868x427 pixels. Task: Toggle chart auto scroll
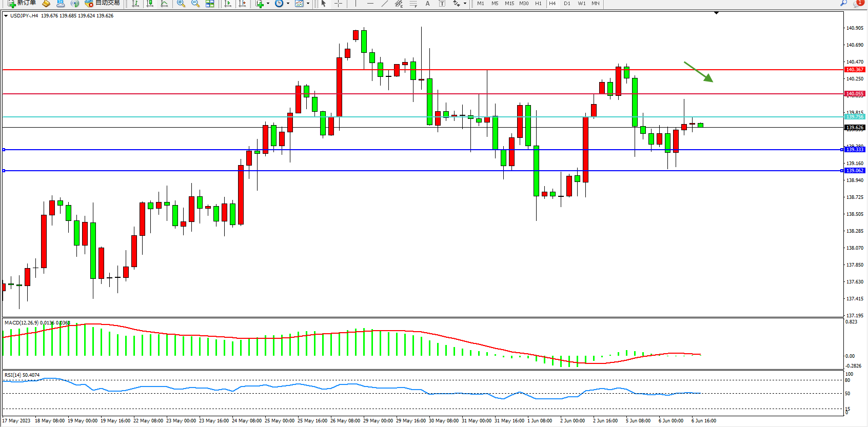point(228,4)
